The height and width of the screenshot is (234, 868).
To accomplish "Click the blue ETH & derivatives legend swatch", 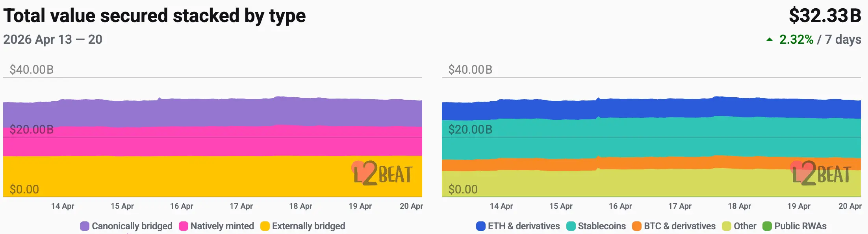I will click(480, 226).
